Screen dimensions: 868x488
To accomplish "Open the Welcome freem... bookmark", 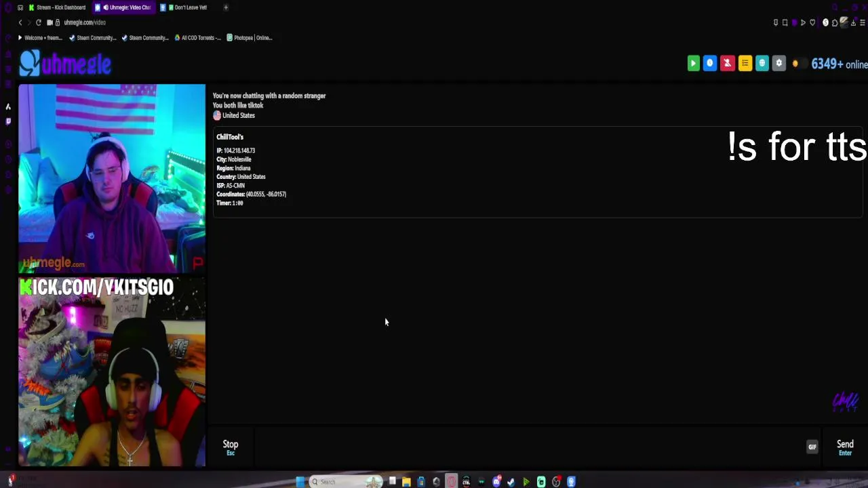I will click(41, 38).
